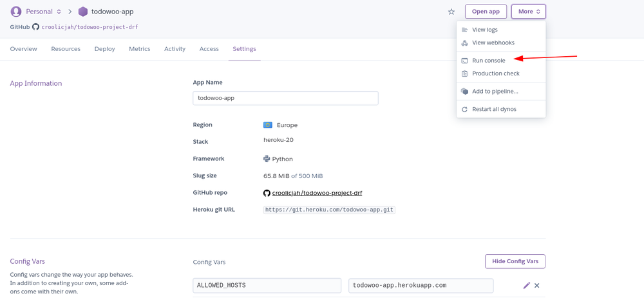Click the Add to pipeline hexagon icon

point(464,92)
